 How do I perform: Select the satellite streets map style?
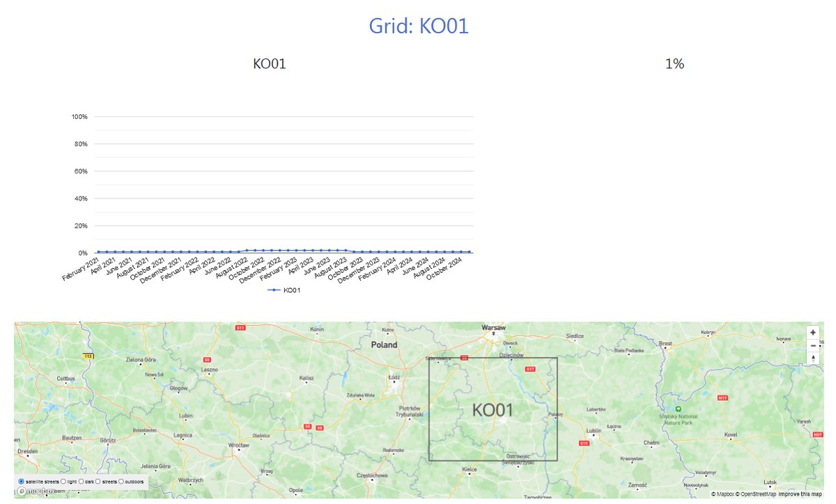[x=21, y=481]
